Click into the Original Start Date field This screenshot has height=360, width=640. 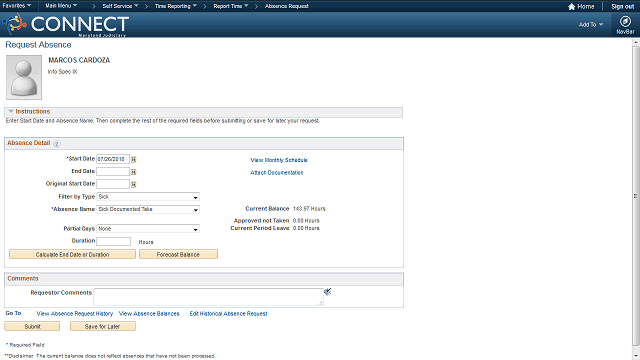pos(113,184)
